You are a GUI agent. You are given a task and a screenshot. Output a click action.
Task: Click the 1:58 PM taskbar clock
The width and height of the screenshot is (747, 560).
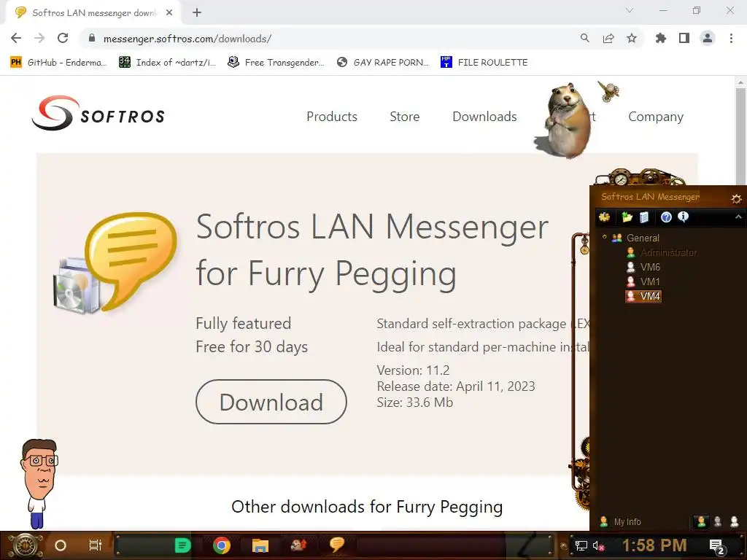(654, 545)
